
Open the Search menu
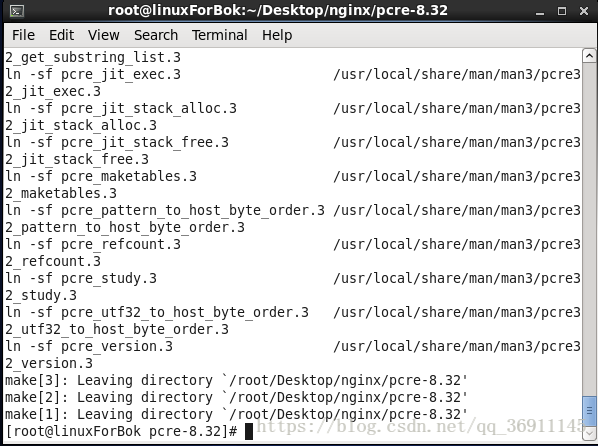tap(156, 35)
